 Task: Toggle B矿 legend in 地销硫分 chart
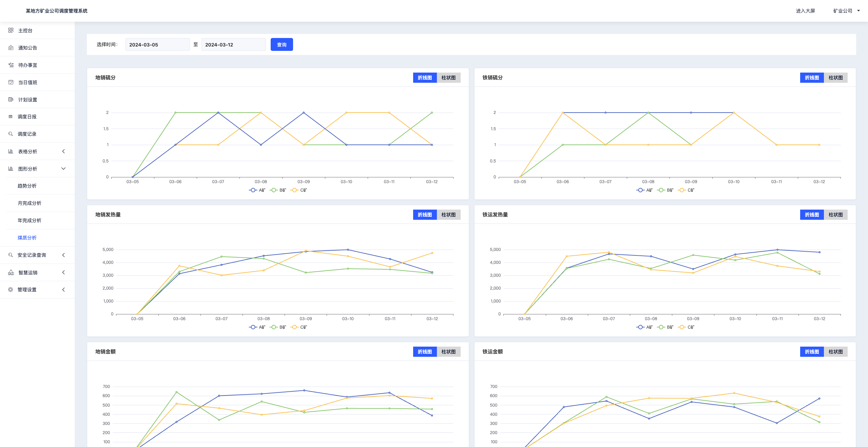pos(278,190)
